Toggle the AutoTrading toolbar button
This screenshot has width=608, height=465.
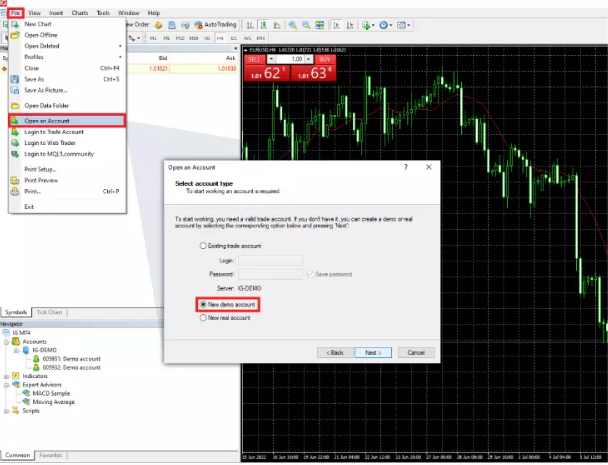click(215, 25)
